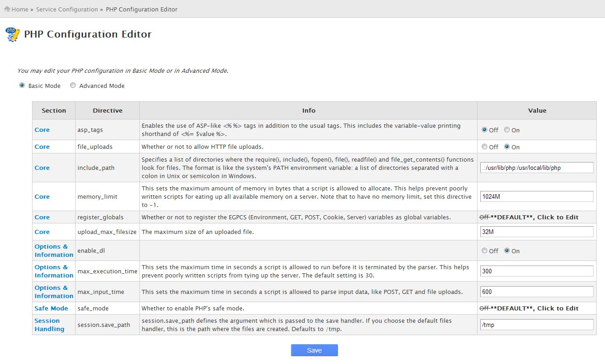605x364 pixels.
Task: Set asp_tags to Off
Action: [x=484, y=130]
